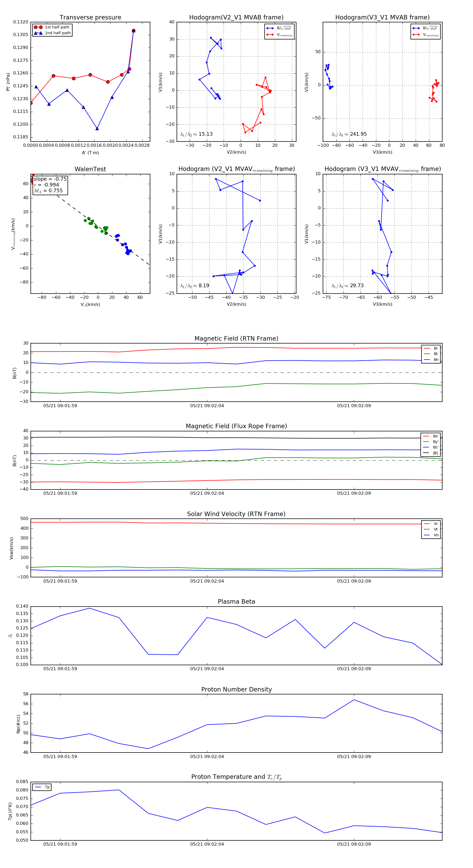Screen dimensions: 473x868
Task: Select the Vn legend entry
Action: click(x=431, y=535)
